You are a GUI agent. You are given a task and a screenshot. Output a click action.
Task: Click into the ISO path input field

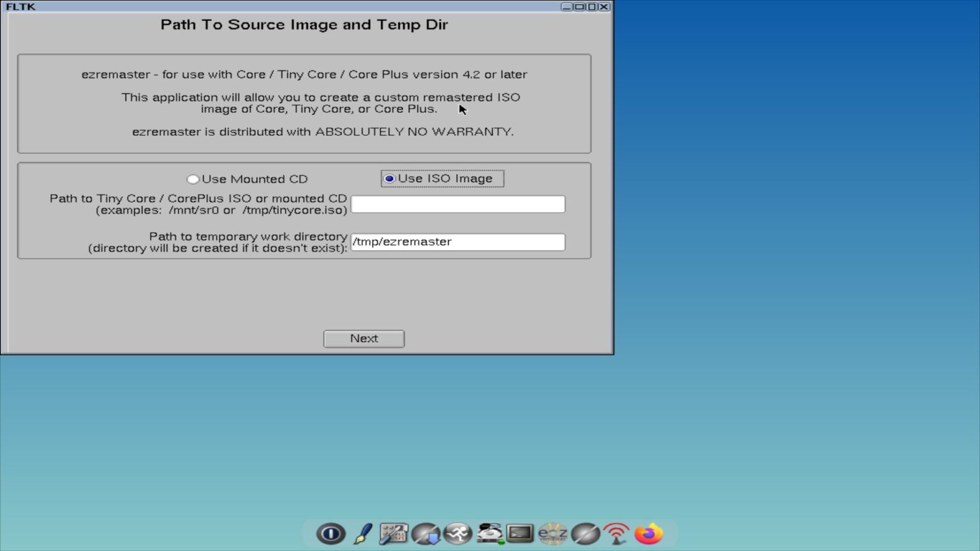tap(457, 203)
